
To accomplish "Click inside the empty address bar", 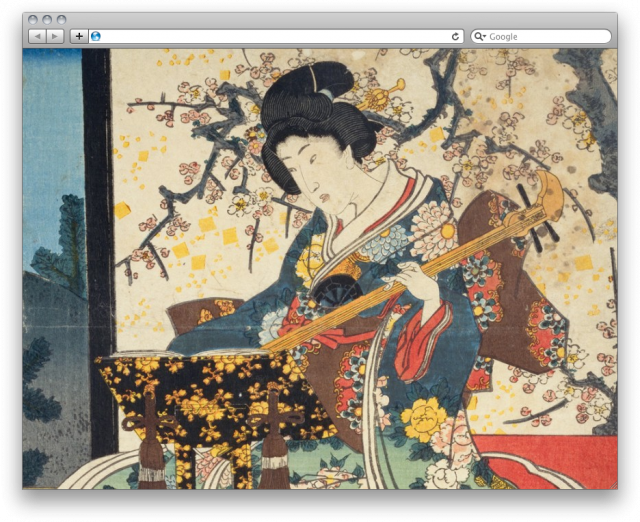I will coord(270,36).
